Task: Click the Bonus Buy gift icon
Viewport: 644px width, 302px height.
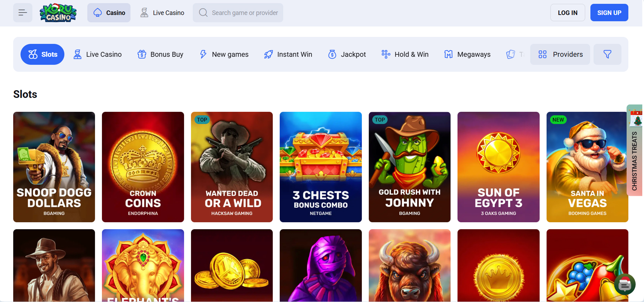Action: (x=142, y=54)
